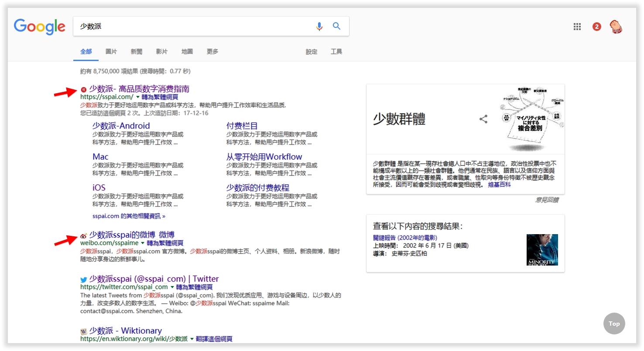Image resolution: width=644 pixels, height=351 pixels.
Task: Open the iOS sitelink
Action: pos(99,187)
